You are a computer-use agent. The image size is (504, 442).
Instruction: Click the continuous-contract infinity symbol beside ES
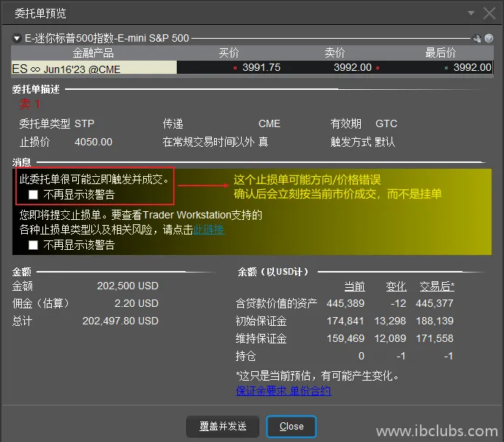(34, 69)
